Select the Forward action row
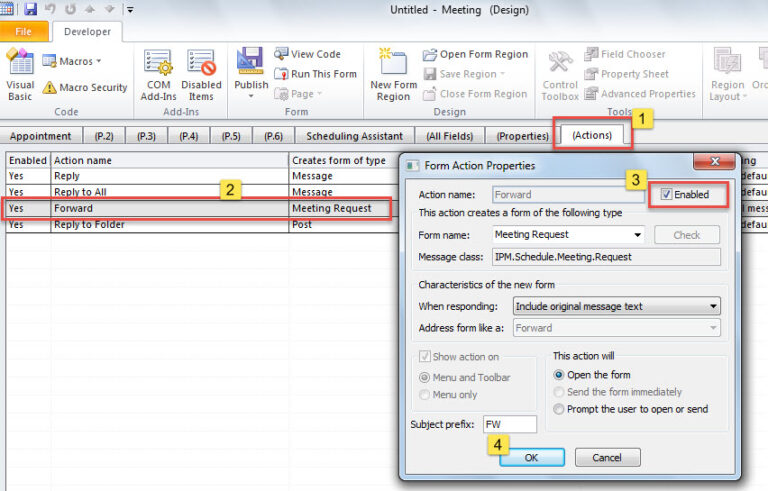The image size is (768, 491). 201,208
